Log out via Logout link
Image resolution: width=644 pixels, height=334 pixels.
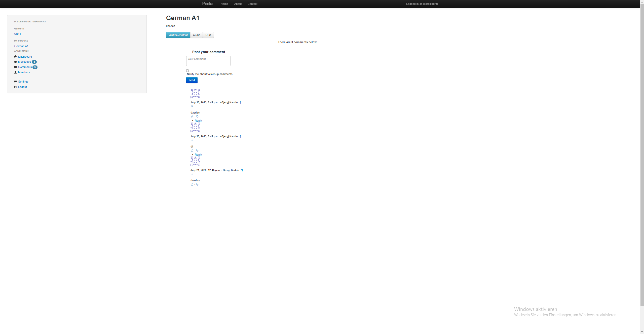22,87
